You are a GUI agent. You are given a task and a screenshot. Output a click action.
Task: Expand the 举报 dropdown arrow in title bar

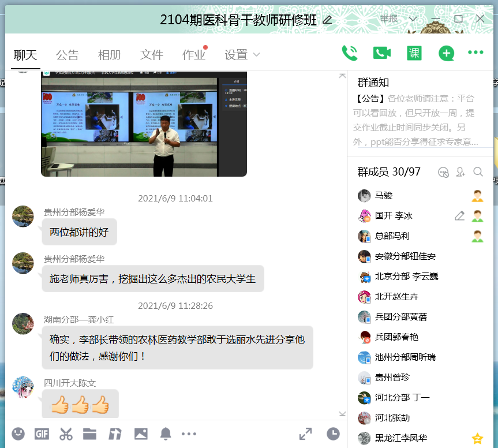pos(413,19)
